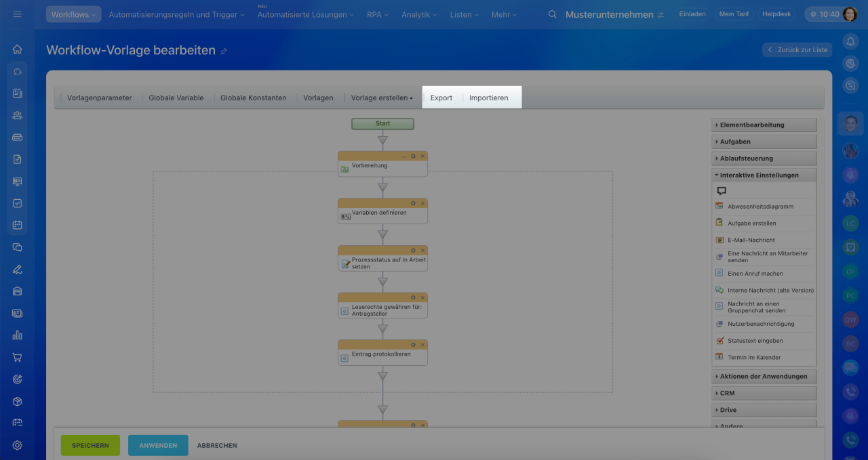Expand the Elementbearbeitung section
This screenshot has height=460, width=868.
(764, 125)
